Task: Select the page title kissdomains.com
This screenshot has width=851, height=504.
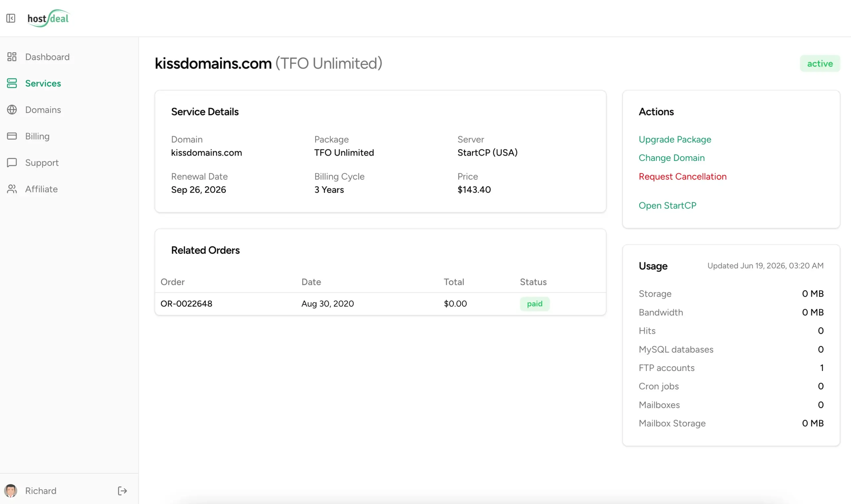Action: (213, 63)
